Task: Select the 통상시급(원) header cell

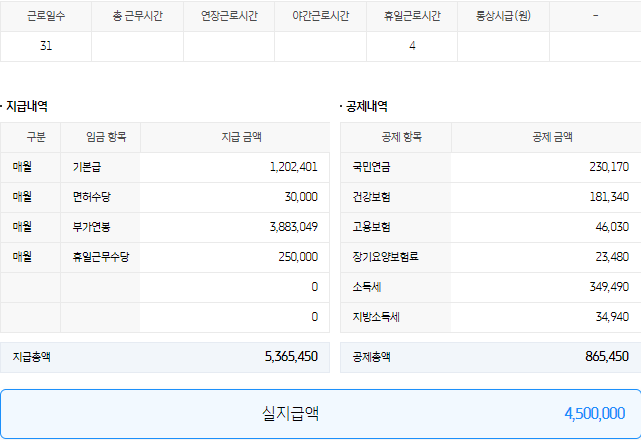Action: [503, 16]
